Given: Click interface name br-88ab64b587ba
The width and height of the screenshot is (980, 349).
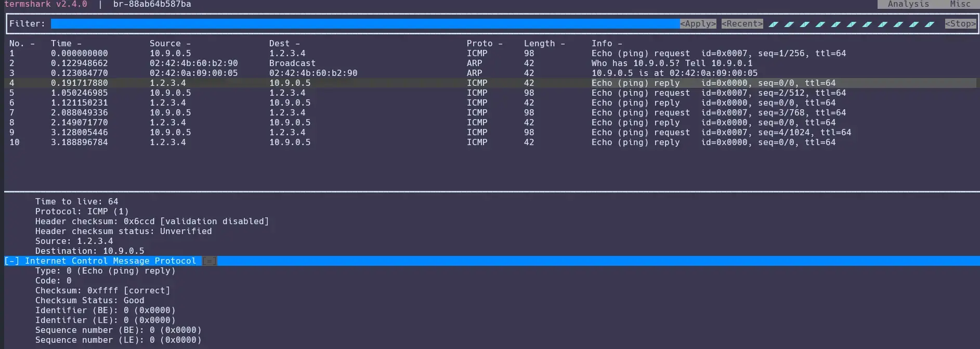Looking at the screenshot, I should [152, 4].
